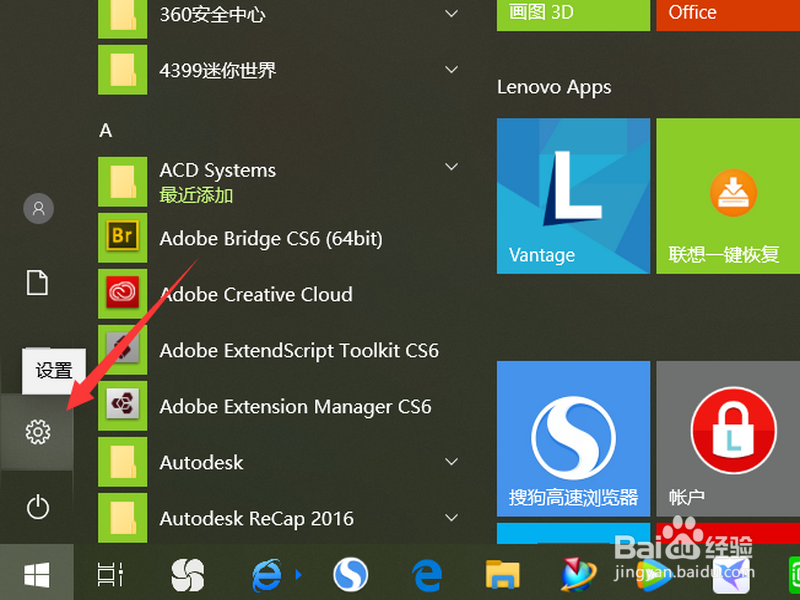Open the 帐户 lock tile
800x600 pixels.
coord(728,439)
